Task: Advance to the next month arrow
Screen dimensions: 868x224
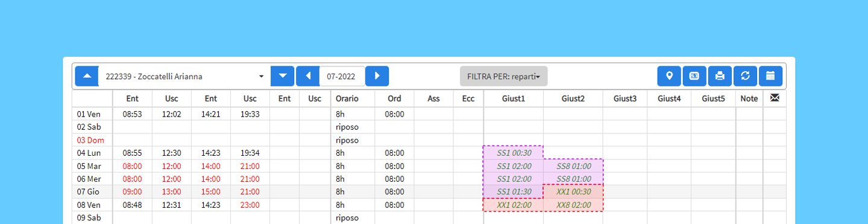Action: tap(377, 76)
